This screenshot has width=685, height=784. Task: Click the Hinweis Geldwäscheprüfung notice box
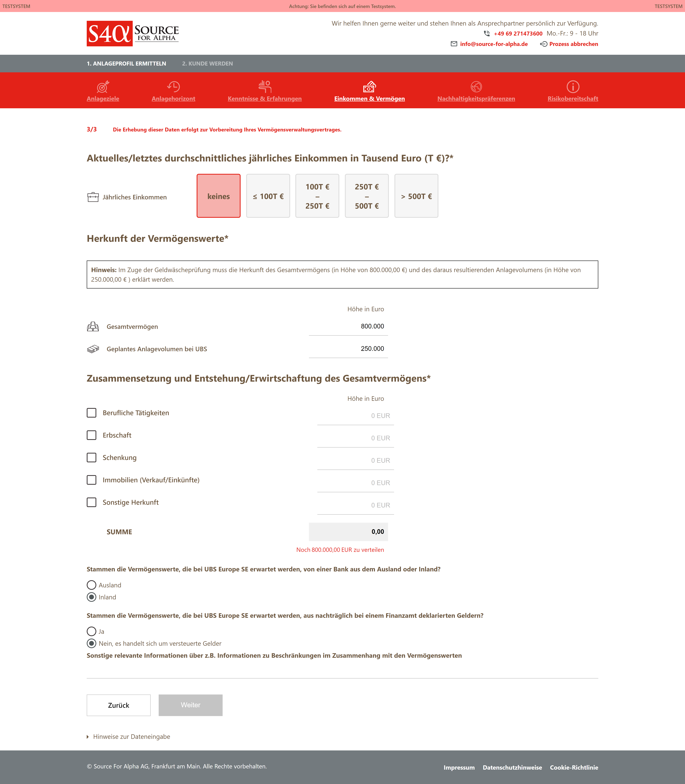342,275
